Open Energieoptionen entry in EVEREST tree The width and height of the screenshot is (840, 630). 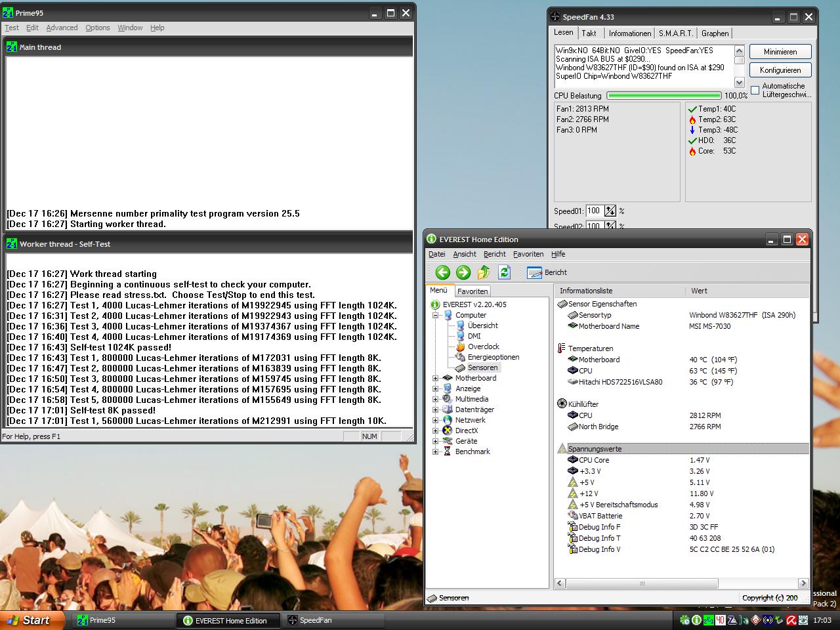pos(493,357)
